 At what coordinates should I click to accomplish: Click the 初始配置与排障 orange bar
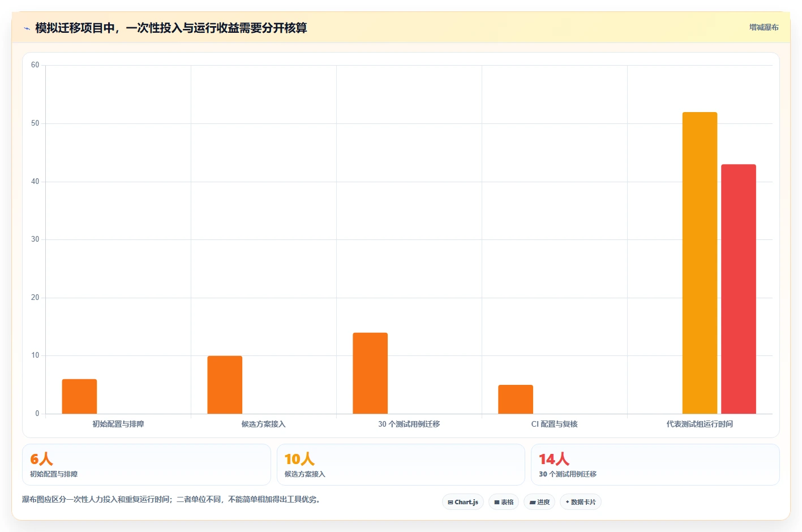tap(79, 396)
